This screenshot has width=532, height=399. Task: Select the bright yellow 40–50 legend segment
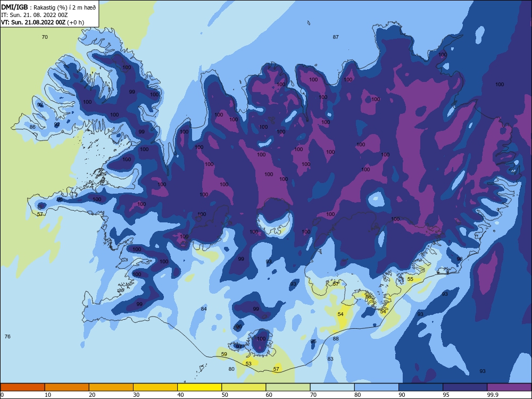pyautogui.click(x=199, y=387)
